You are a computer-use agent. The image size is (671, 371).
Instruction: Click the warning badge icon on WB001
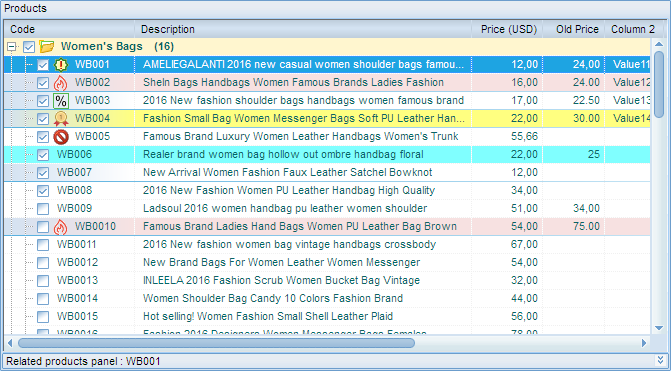click(x=61, y=65)
